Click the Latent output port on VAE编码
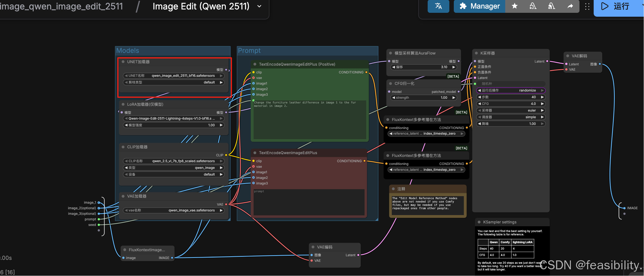This screenshot has width=644, height=276. point(358,255)
